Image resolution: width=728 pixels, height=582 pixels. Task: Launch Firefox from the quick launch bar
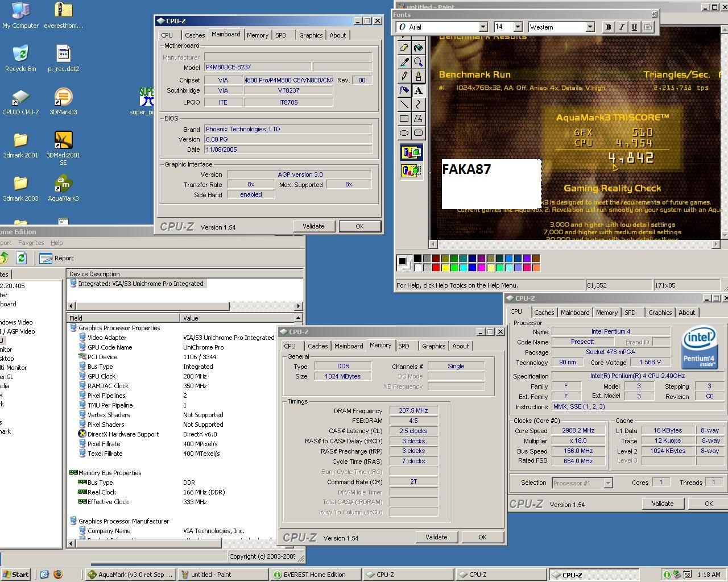click(x=57, y=574)
